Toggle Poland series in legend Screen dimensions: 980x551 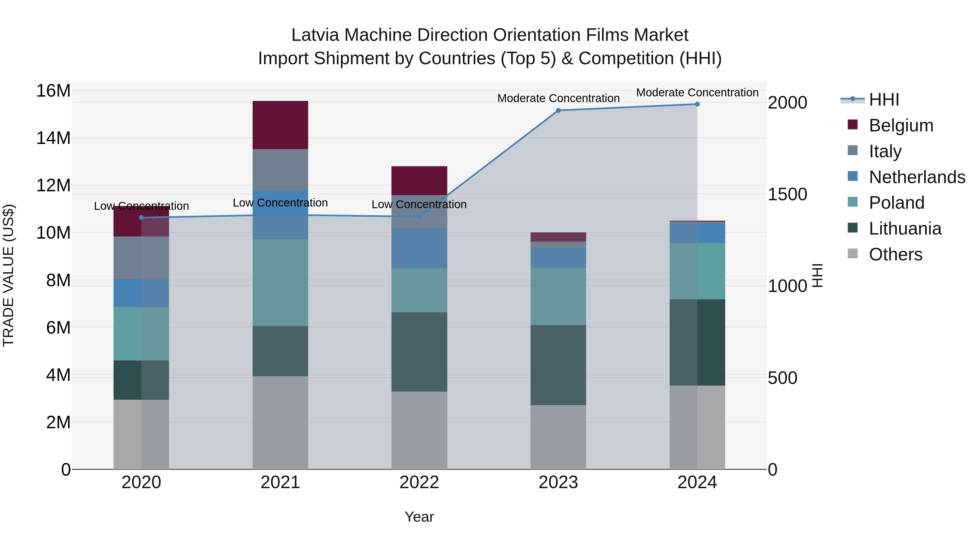coord(886,203)
